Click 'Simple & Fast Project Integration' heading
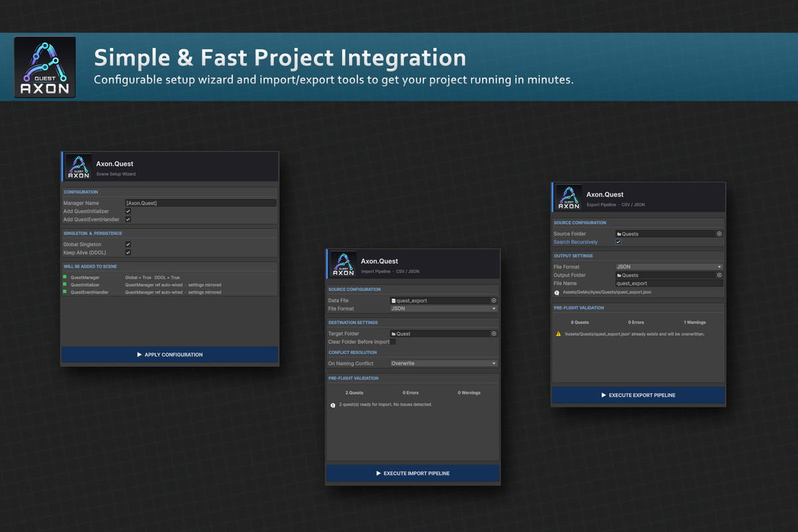798x532 pixels. (x=279, y=58)
